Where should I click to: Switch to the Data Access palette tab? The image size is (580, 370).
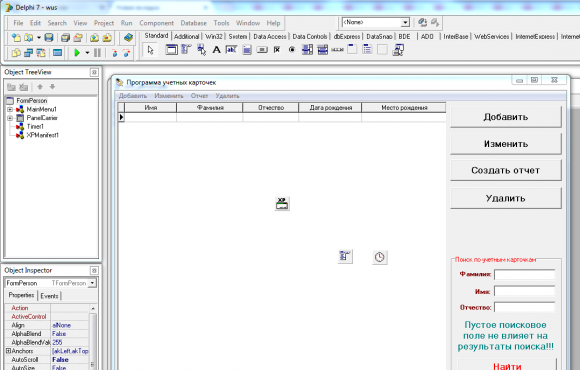270,36
